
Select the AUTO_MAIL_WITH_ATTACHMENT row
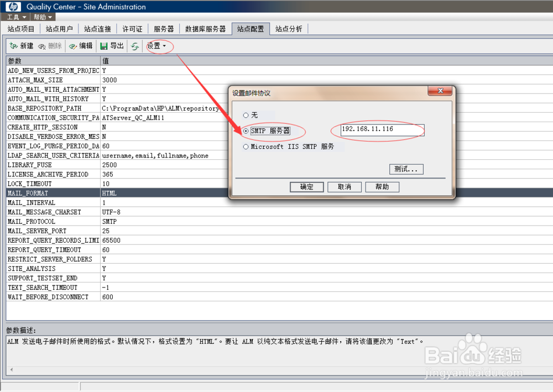click(x=279, y=90)
